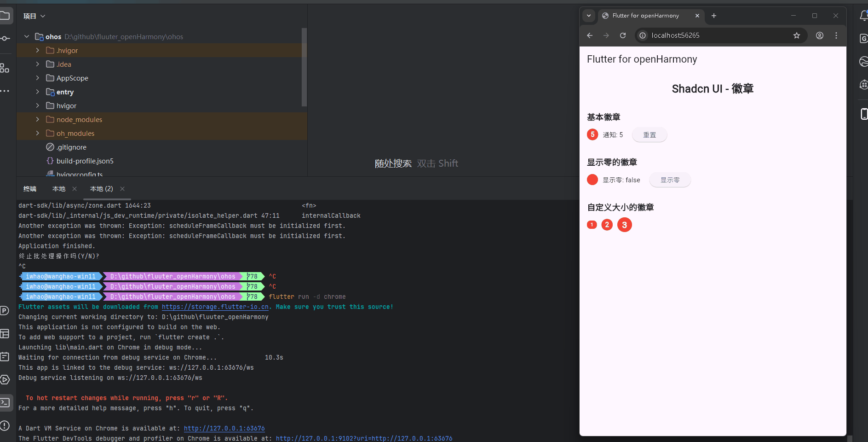Open the Commit tool window icon

[x=5, y=38]
